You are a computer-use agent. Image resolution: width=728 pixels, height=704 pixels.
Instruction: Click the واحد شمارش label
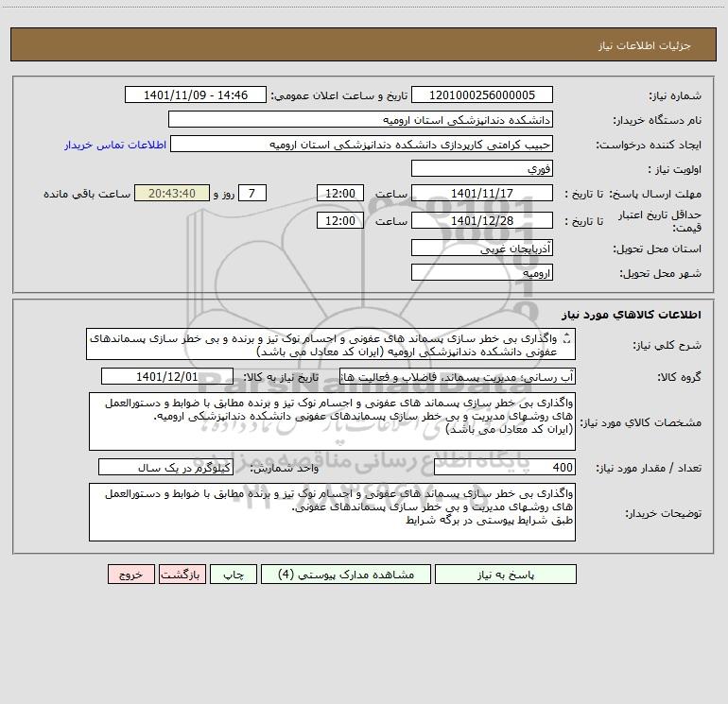pos(285,469)
